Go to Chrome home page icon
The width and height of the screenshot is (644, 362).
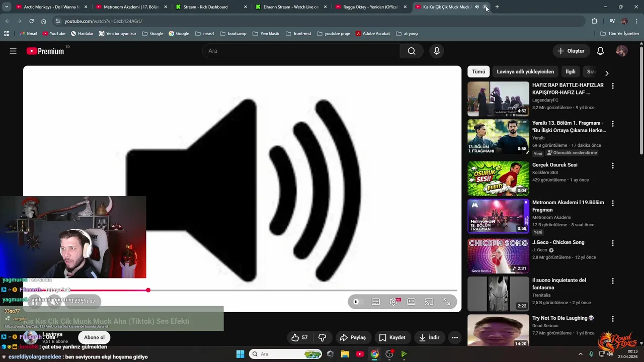click(44, 21)
